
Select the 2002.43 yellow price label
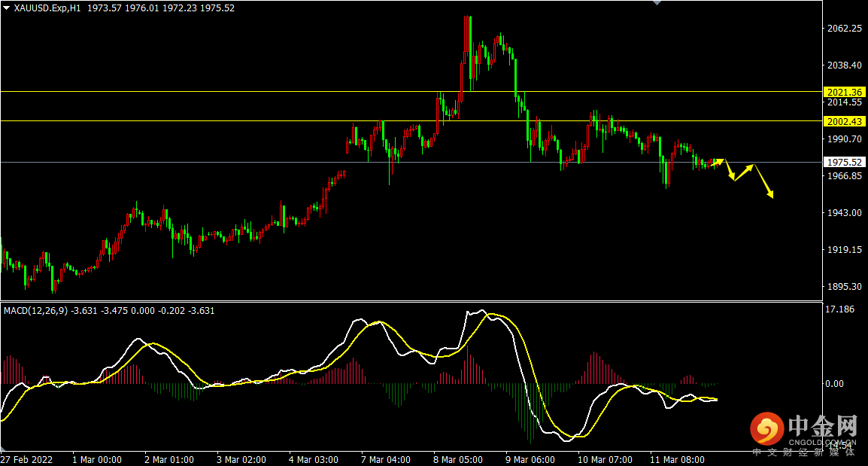(845, 121)
